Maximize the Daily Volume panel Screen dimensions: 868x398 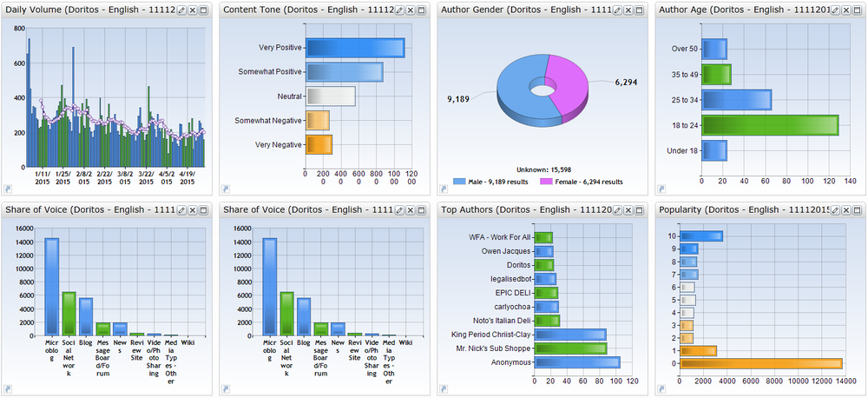click(202, 10)
